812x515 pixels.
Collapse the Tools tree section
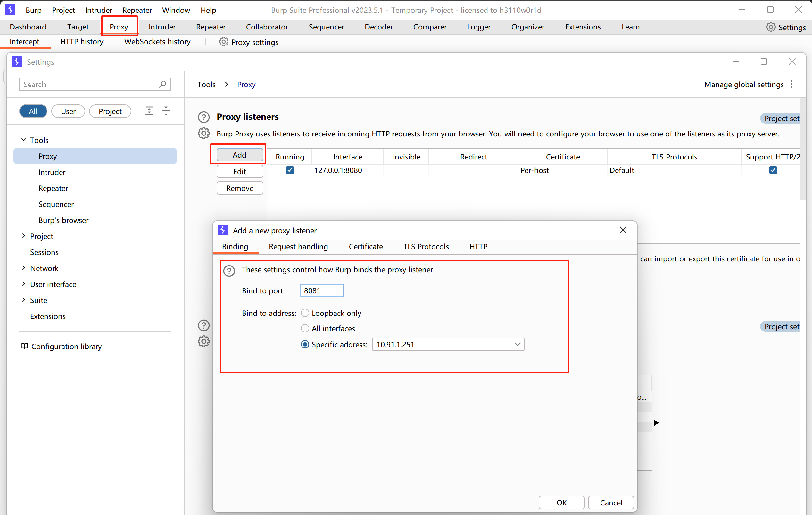(x=24, y=140)
